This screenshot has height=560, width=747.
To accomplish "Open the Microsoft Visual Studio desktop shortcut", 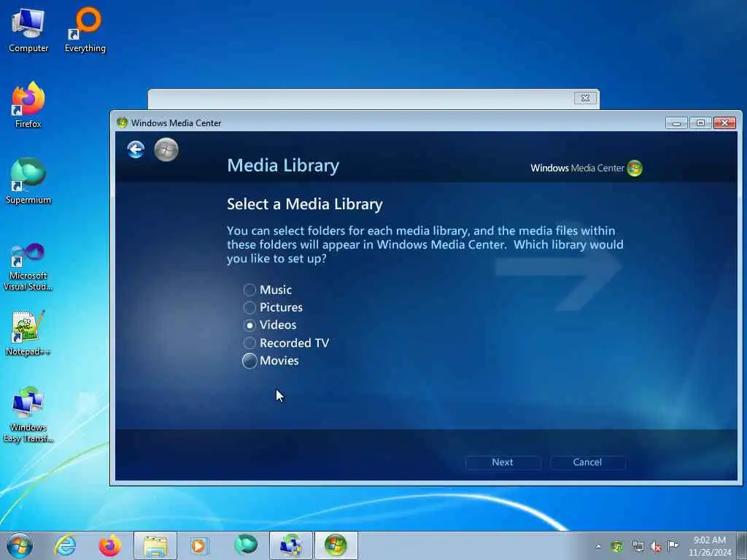I will [28, 267].
